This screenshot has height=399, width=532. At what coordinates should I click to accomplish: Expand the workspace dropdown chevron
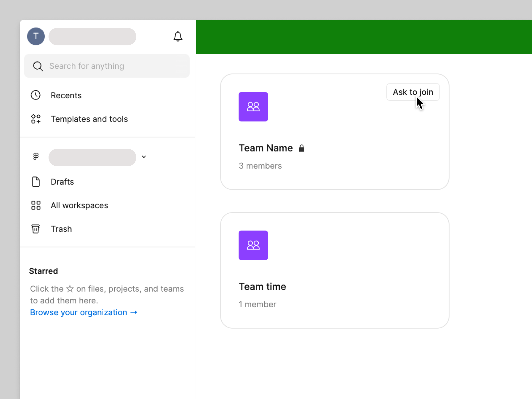[x=144, y=157]
